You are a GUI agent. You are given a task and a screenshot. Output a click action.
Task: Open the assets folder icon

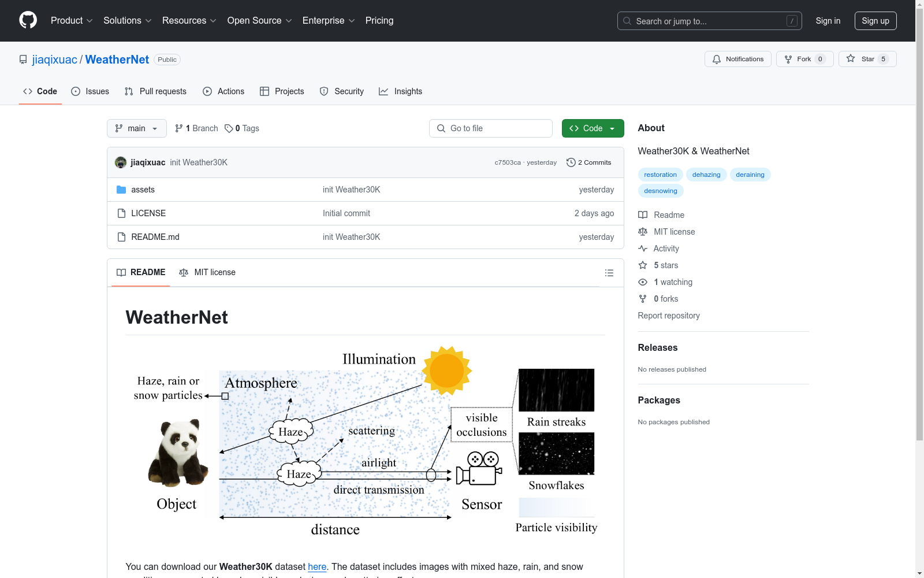pyautogui.click(x=121, y=190)
